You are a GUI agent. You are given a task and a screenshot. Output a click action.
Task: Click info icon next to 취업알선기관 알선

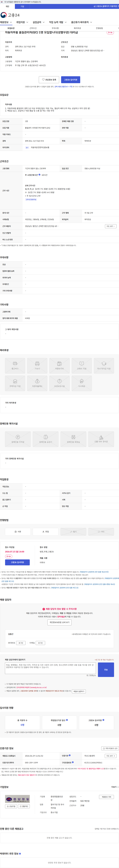(x=67, y=720)
